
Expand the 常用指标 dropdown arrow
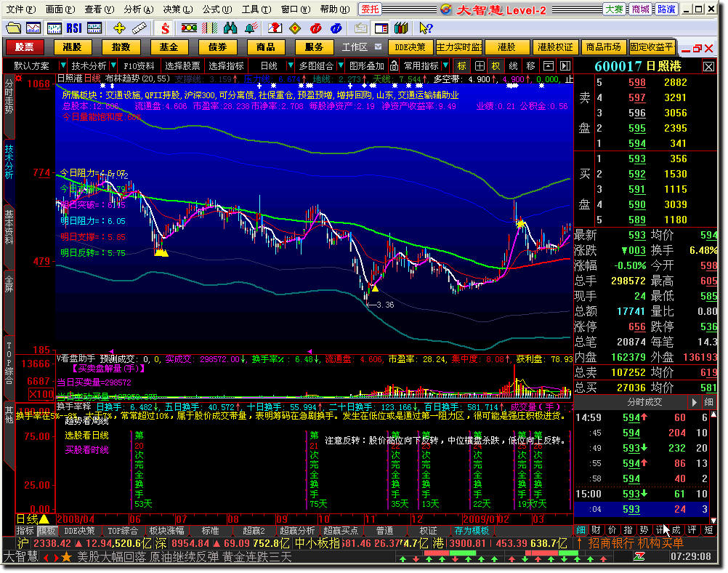(445, 66)
